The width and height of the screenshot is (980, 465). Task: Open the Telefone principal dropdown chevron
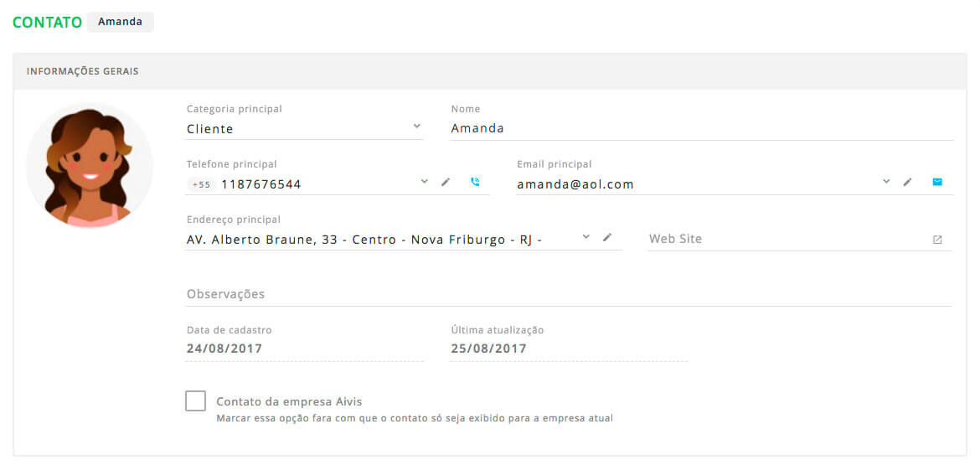click(x=425, y=181)
